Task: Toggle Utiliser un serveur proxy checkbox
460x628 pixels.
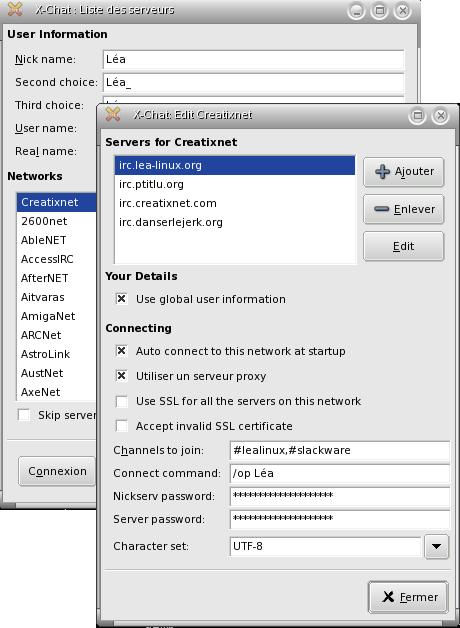Action: click(x=121, y=376)
